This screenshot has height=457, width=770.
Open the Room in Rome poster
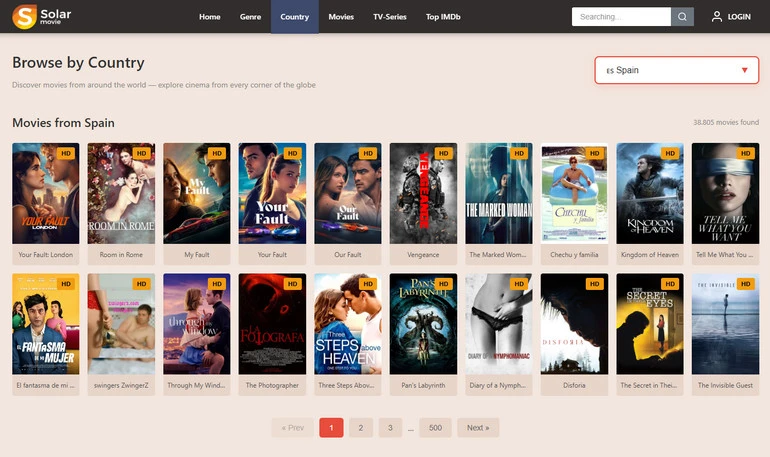tap(121, 193)
